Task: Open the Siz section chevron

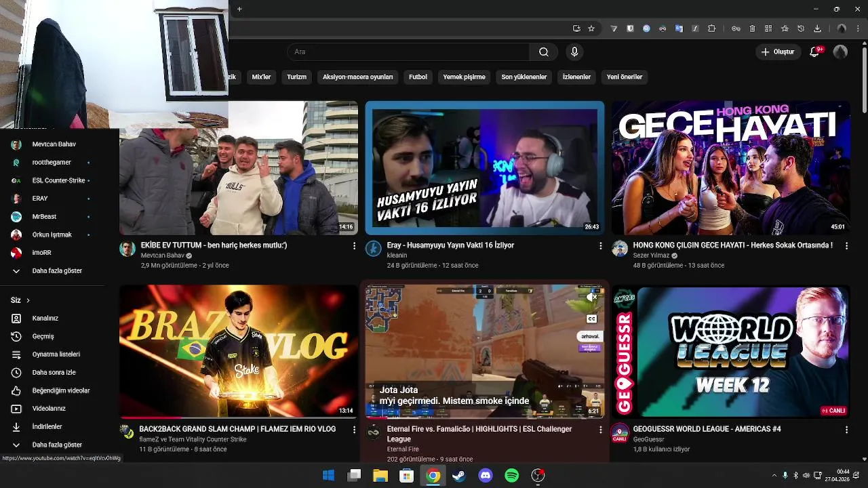Action: coord(28,300)
